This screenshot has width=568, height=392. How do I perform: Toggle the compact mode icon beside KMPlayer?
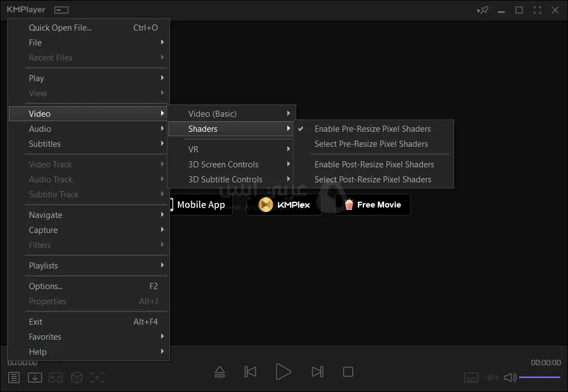coord(62,10)
